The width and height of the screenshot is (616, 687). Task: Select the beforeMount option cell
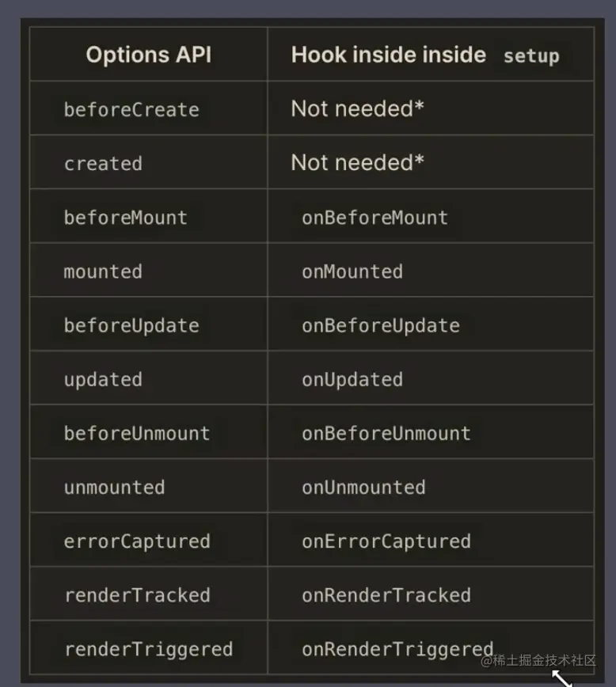[x=126, y=218]
